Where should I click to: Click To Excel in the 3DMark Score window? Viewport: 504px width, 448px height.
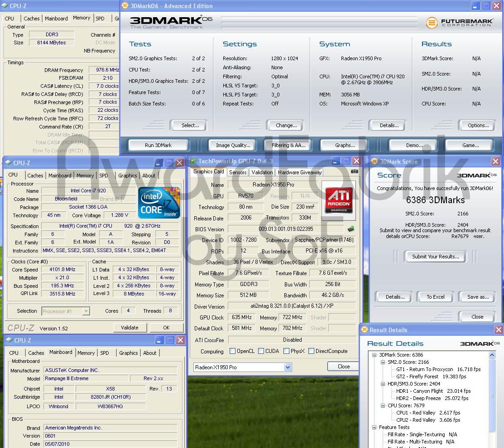tap(435, 297)
